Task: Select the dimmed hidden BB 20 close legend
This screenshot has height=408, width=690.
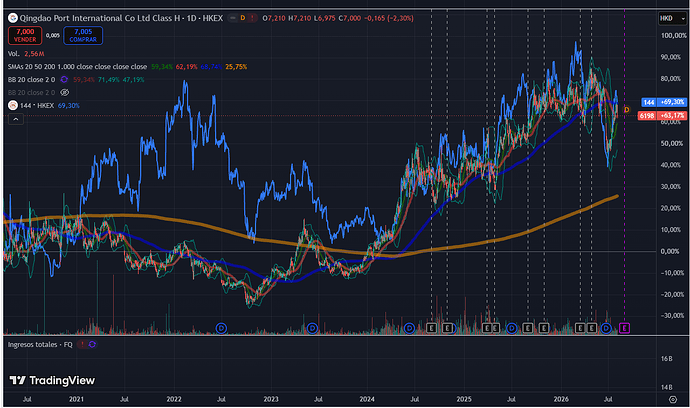Action: pos(32,92)
